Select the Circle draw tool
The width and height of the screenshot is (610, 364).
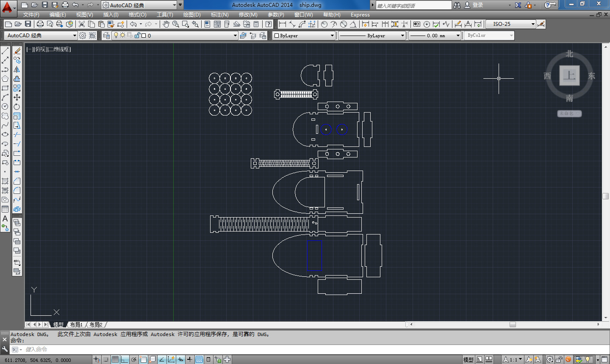(x=5, y=107)
